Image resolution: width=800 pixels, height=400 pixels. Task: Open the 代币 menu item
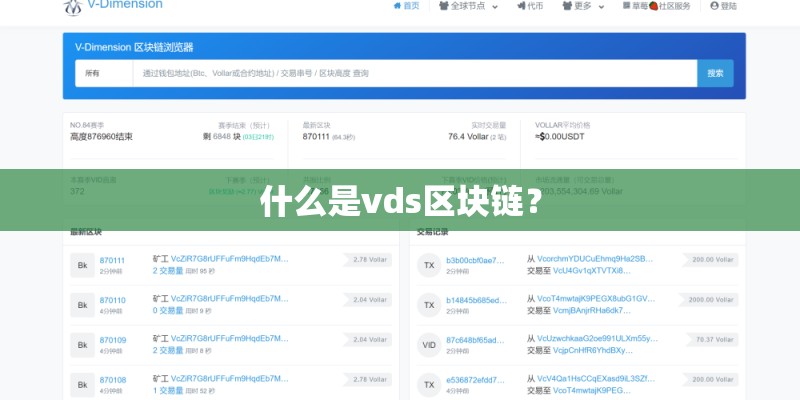[x=530, y=6]
